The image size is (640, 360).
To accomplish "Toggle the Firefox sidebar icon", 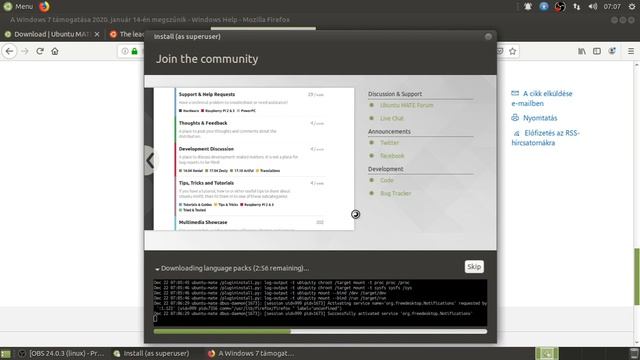I will tap(597, 51).
